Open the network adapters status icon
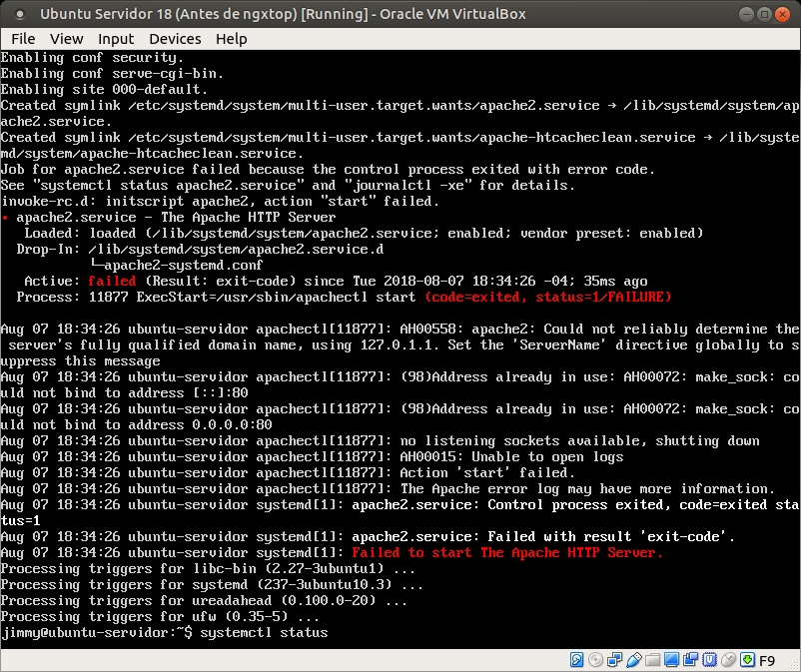The image size is (801, 672). point(614,660)
